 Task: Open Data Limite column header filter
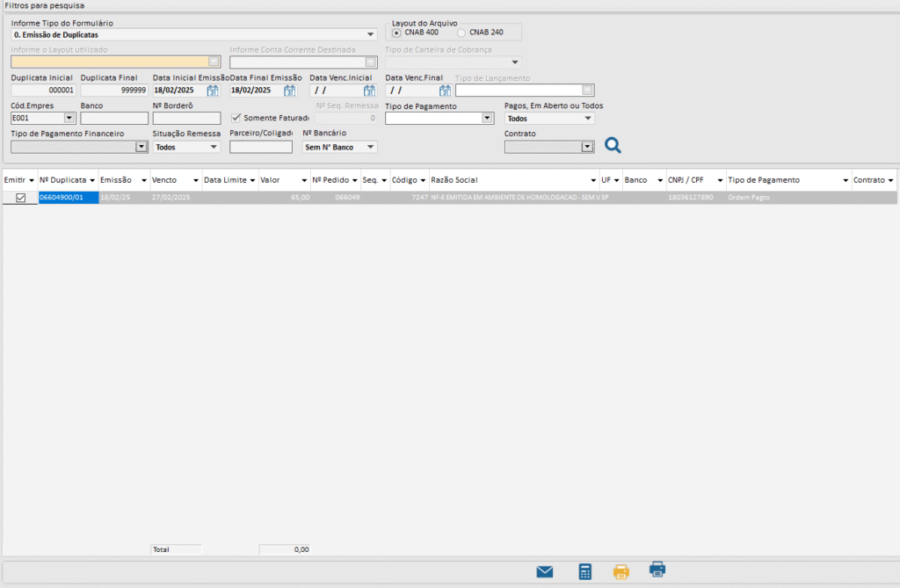coord(252,180)
